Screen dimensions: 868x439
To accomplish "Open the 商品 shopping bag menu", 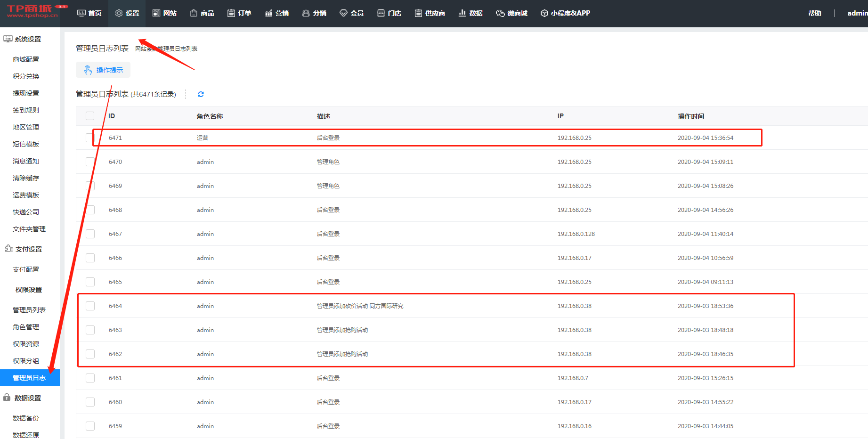I will (202, 13).
